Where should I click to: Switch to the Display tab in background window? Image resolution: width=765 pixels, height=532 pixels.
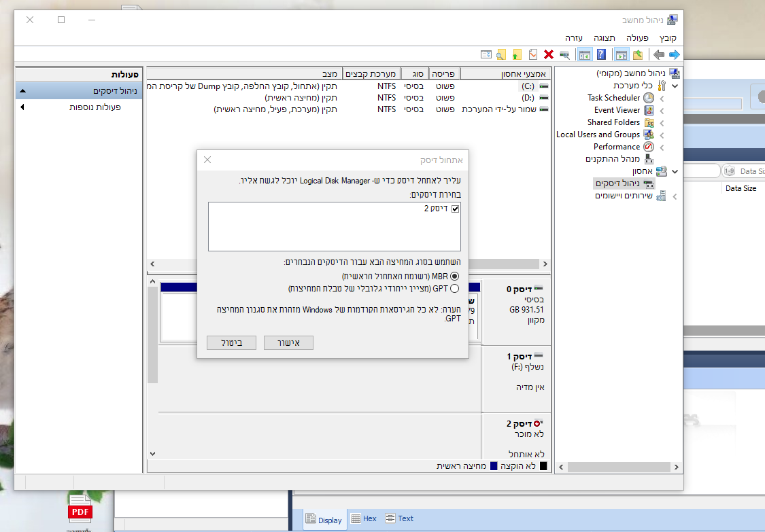[x=324, y=520]
